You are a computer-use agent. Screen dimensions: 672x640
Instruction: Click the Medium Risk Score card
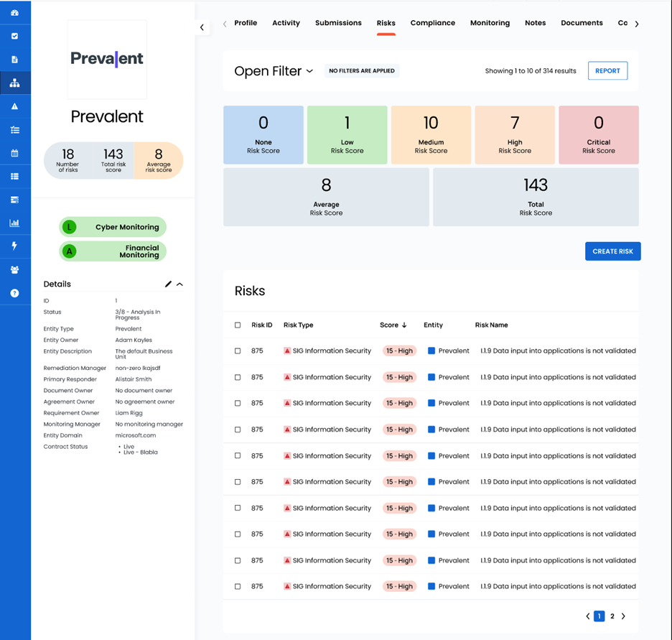tap(431, 135)
